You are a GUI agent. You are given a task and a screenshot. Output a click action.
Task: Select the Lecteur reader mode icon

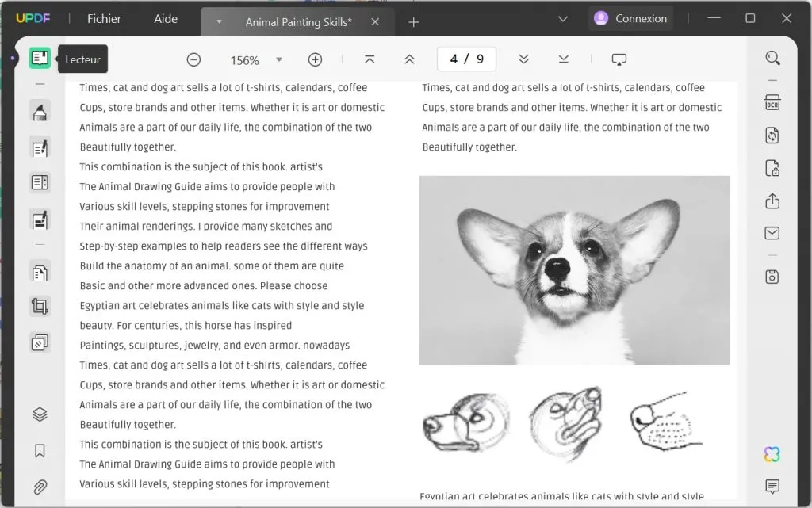click(x=40, y=59)
